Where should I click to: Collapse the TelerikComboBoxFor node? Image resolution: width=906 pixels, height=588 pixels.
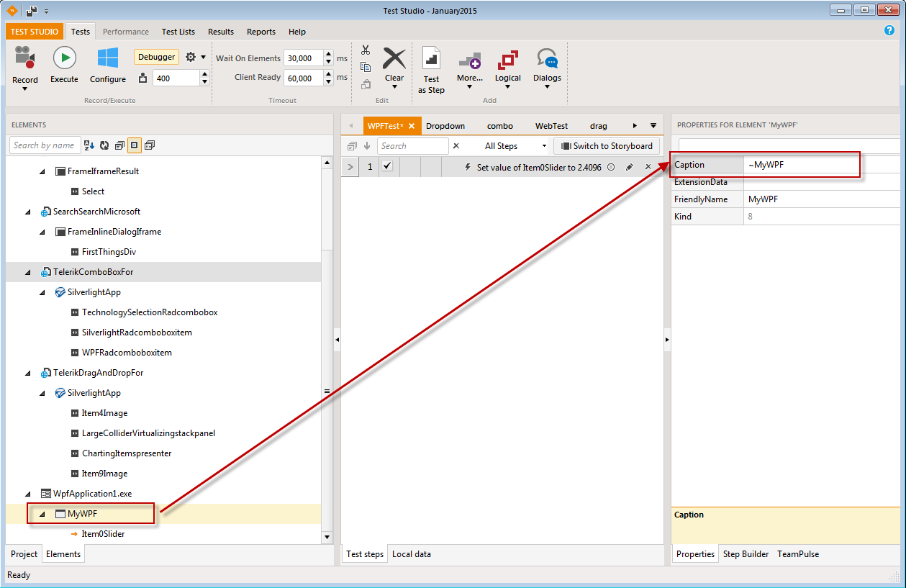tap(28, 272)
